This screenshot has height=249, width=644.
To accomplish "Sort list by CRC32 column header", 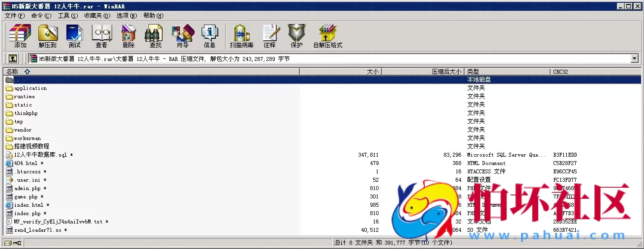I will (x=560, y=72).
